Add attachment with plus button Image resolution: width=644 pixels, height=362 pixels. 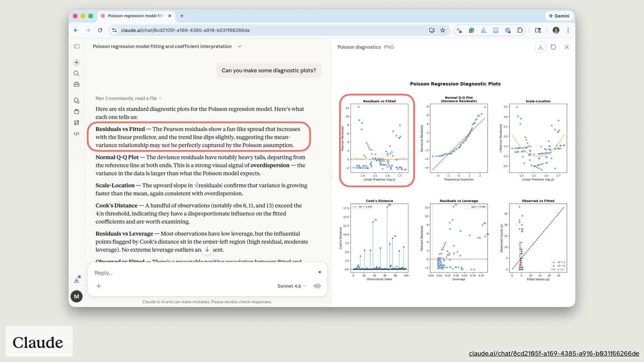point(99,286)
